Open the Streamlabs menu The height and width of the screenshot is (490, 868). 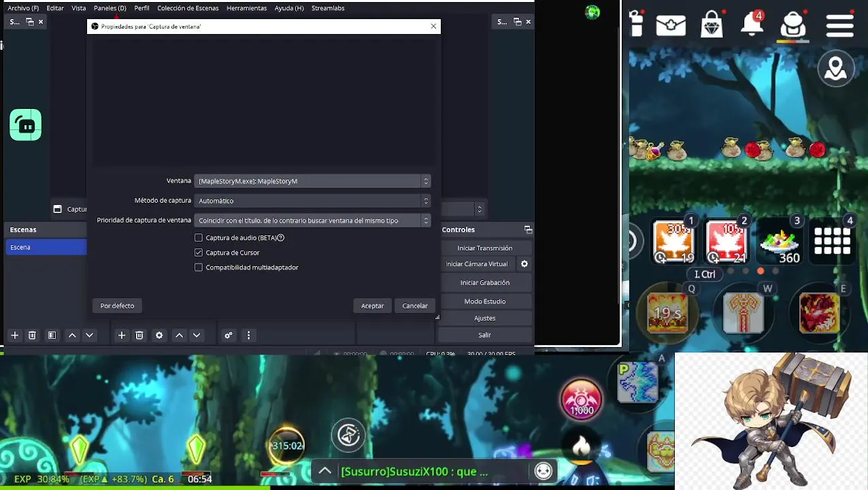point(328,8)
